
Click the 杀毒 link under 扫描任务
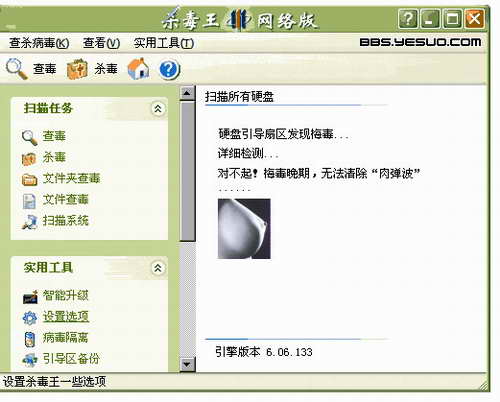tap(54, 157)
